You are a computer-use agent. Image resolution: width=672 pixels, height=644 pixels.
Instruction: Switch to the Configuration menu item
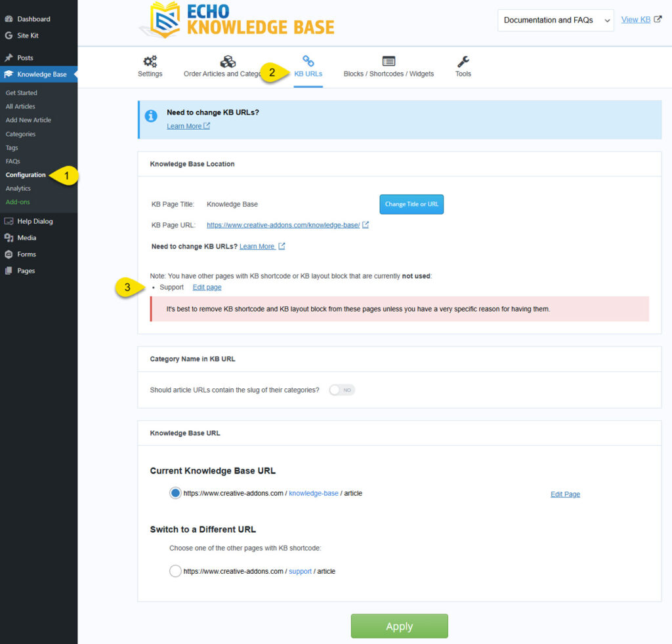(25, 174)
